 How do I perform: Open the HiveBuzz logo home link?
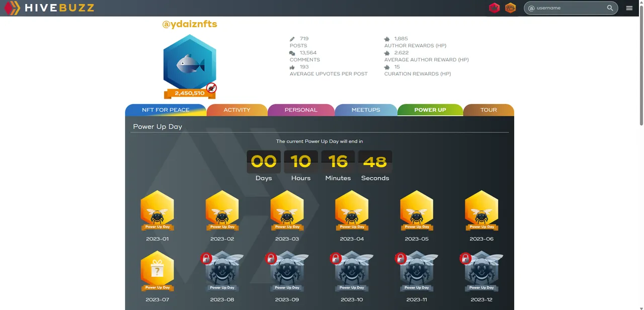pyautogui.click(x=49, y=8)
